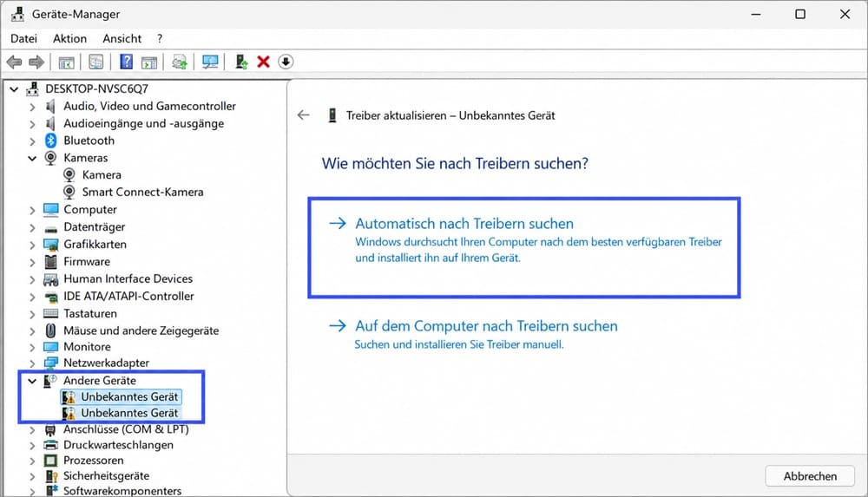This screenshot has height=497, width=868.
Task: Click the Firmware chip icon
Action: tap(51, 261)
